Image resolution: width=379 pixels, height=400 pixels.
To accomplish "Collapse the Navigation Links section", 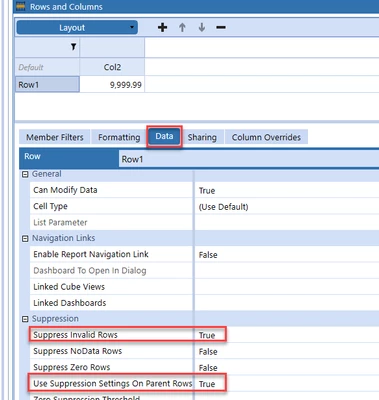I will 25,239.
